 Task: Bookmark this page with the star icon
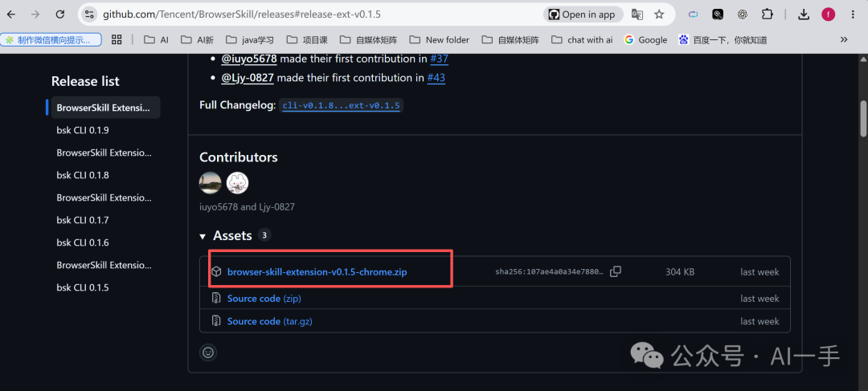[x=659, y=14]
